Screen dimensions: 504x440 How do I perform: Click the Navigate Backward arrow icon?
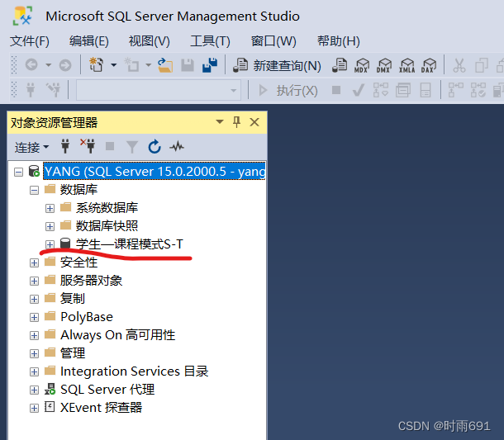click(x=31, y=65)
